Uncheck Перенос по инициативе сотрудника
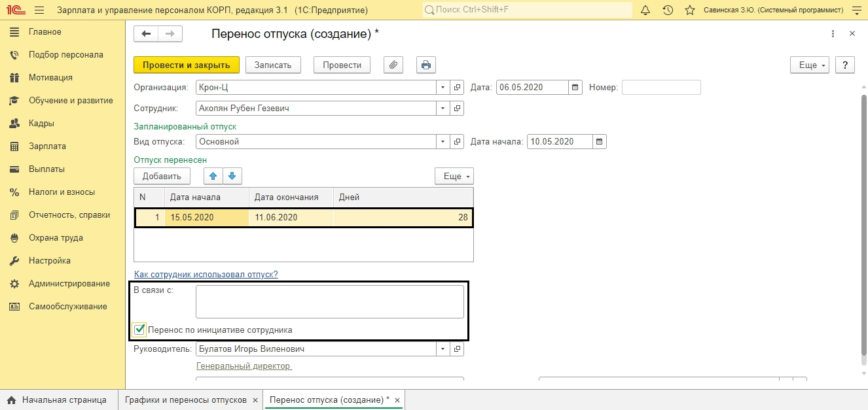The width and height of the screenshot is (868, 410). pos(139,330)
